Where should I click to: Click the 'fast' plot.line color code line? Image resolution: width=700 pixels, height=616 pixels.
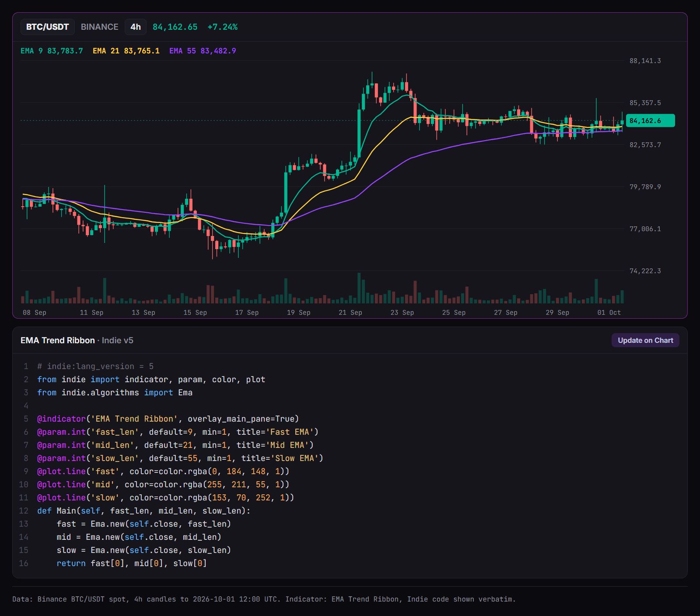pyautogui.click(x=163, y=471)
